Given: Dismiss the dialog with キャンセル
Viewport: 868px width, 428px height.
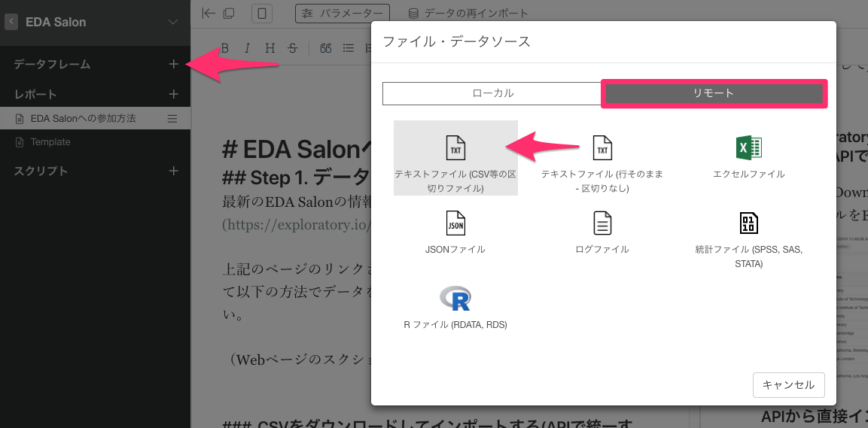Looking at the screenshot, I should point(789,385).
